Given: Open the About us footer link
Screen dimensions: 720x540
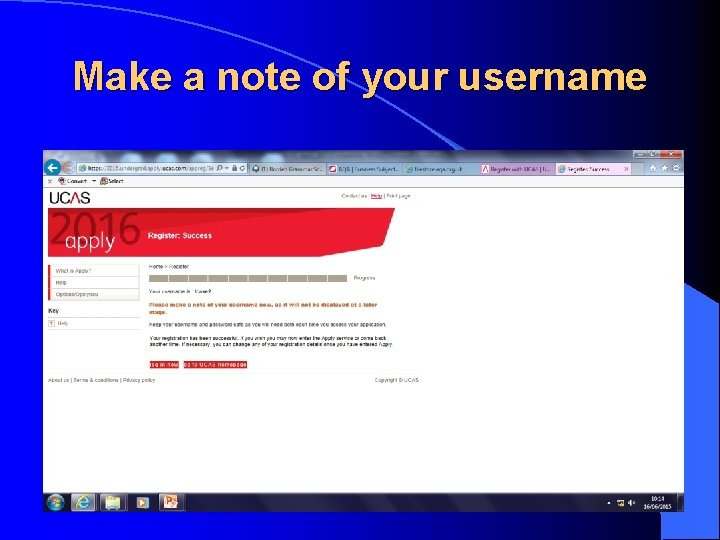Looking at the screenshot, I should click(x=58, y=380).
